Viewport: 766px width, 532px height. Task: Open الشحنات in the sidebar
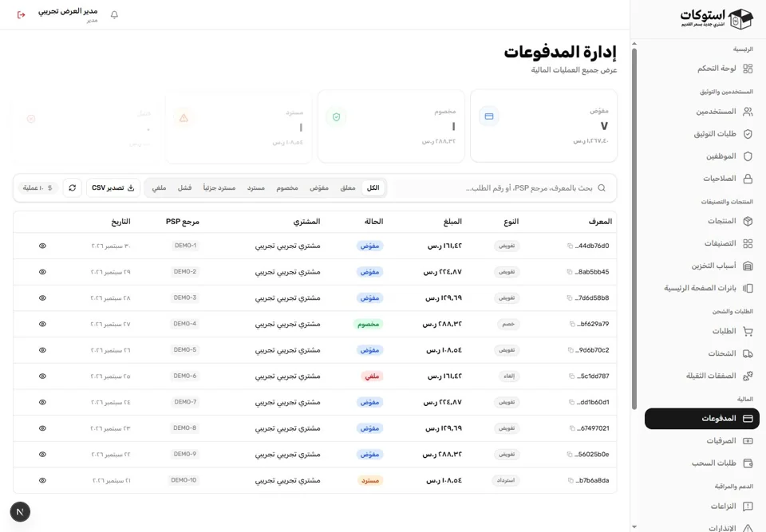(x=702, y=353)
